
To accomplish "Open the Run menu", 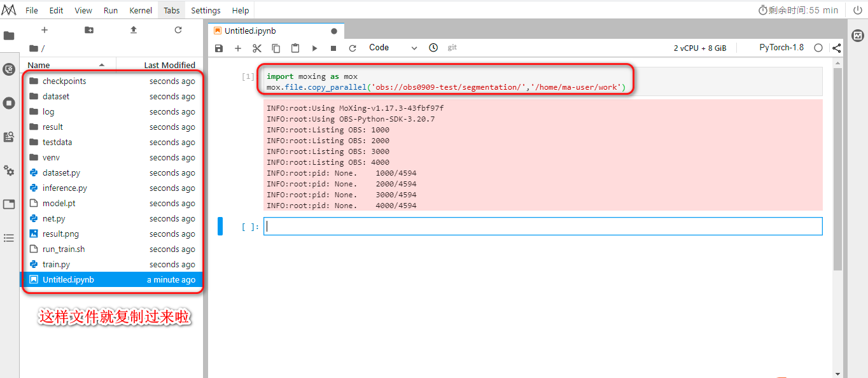I will 111,10.
